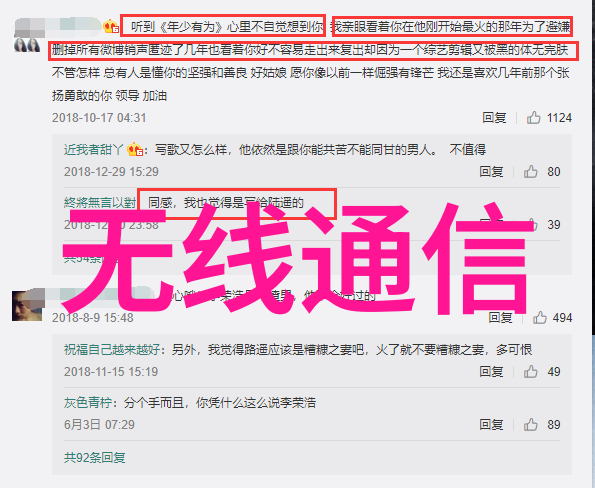Viewport: 595px width, 488px height.
Task: Like the reply with 39 likes
Action: [532, 225]
